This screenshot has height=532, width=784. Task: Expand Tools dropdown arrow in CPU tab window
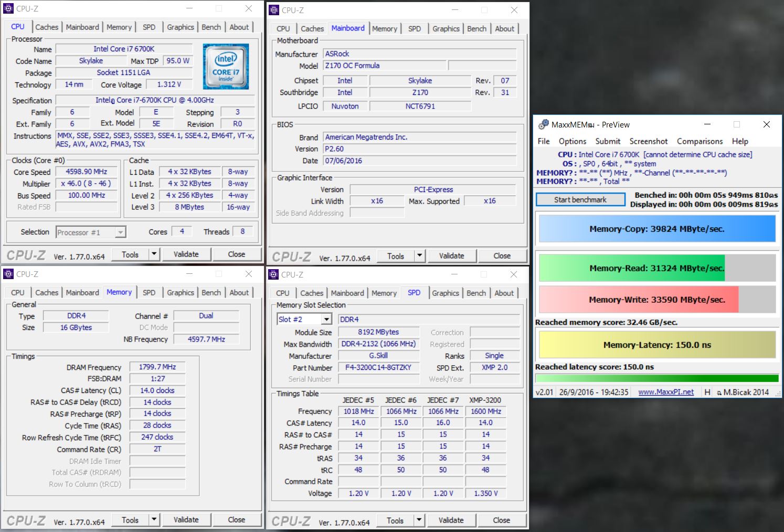click(x=154, y=254)
